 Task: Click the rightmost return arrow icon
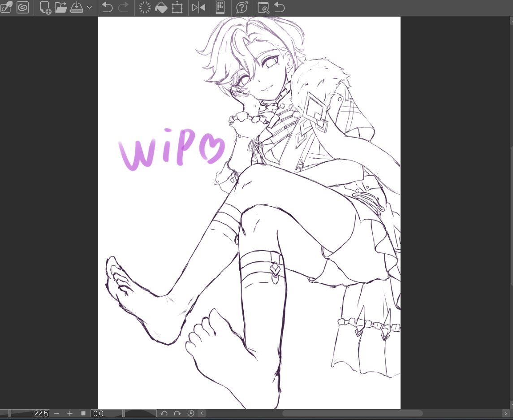pyautogui.click(x=280, y=7)
